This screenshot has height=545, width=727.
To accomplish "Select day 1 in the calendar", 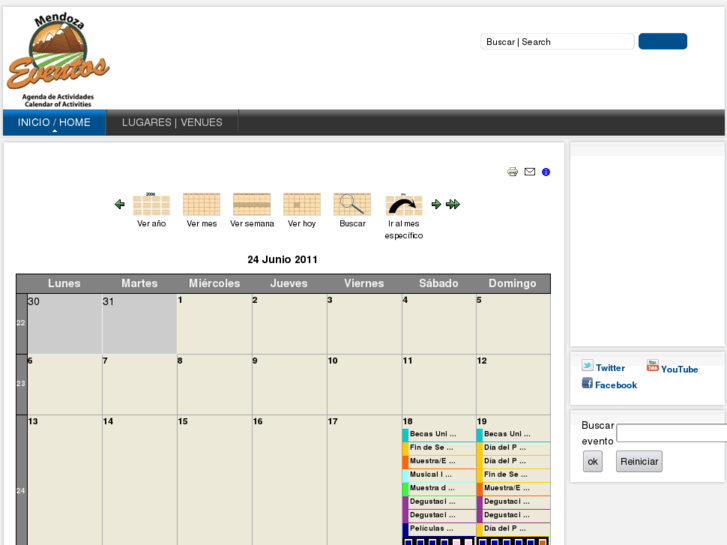I will click(180, 300).
